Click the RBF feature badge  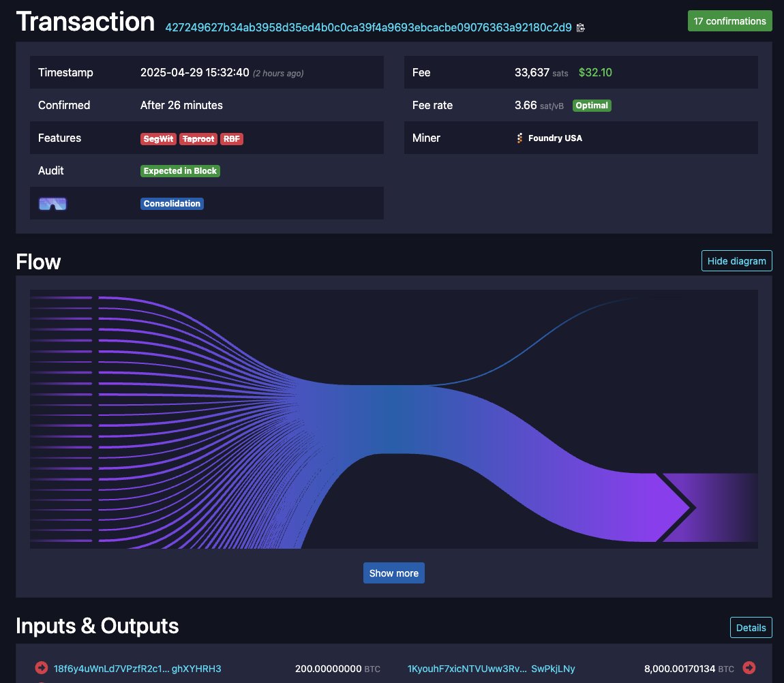[232, 138]
